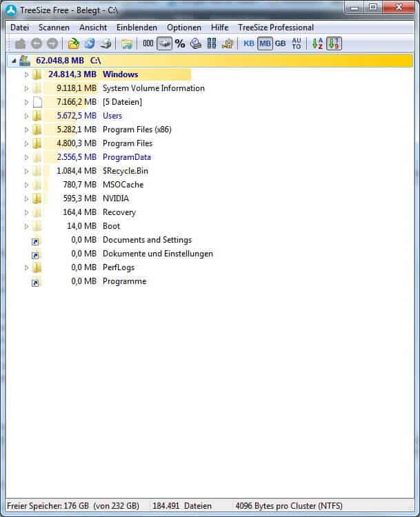
Task: Click the TreeSize title bar icon
Action: 11,10
